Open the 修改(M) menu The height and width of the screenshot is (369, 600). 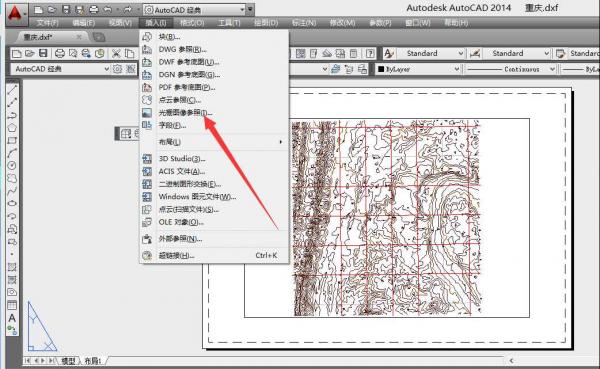coord(342,23)
